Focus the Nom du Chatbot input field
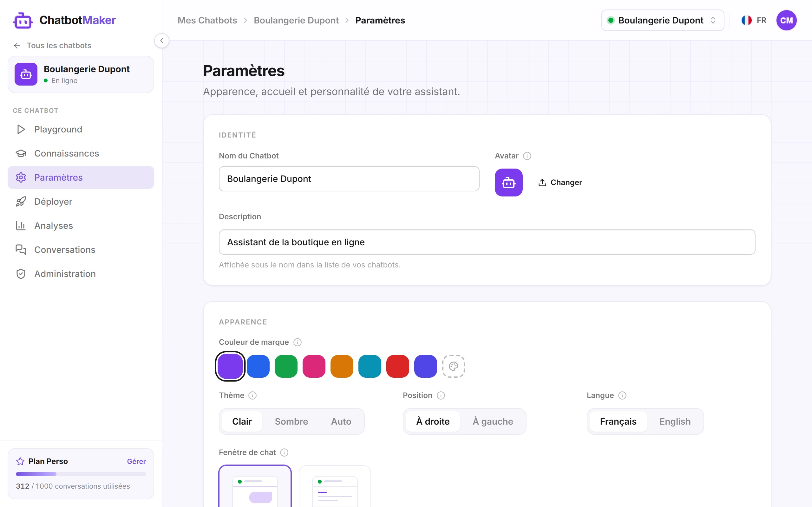This screenshot has width=812, height=507. [x=349, y=179]
